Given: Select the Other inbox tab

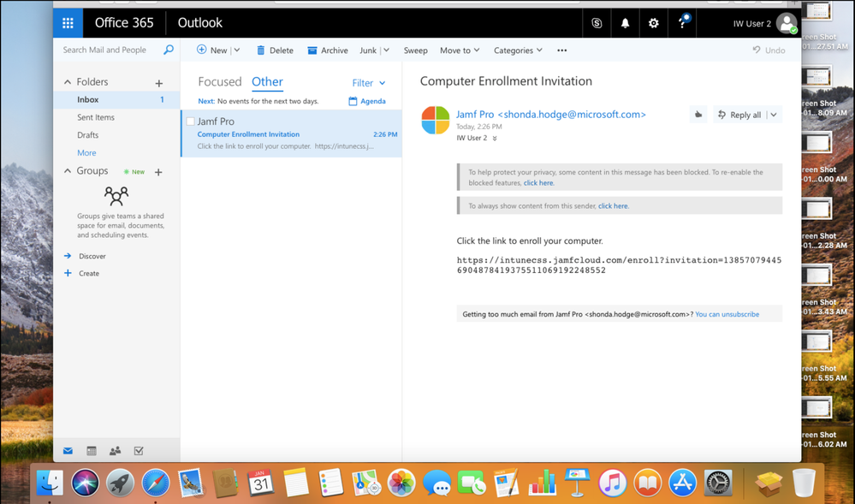Looking at the screenshot, I should 267,82.
